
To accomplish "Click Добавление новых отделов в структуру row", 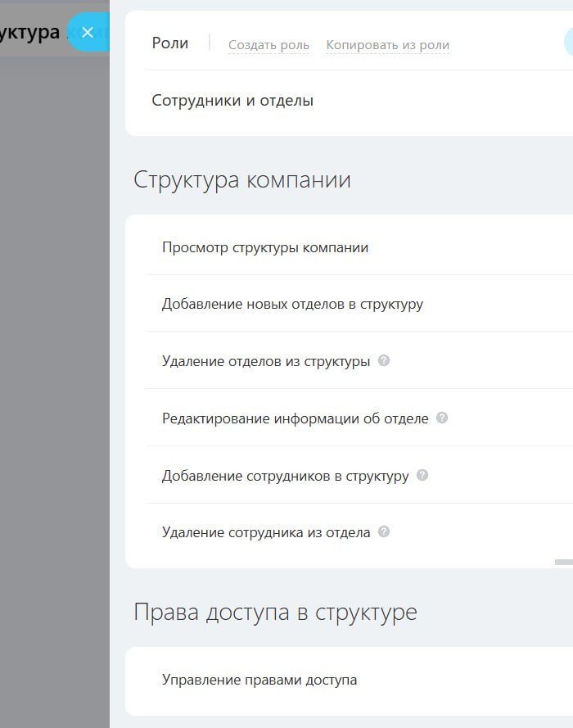I will click(359, 304).
